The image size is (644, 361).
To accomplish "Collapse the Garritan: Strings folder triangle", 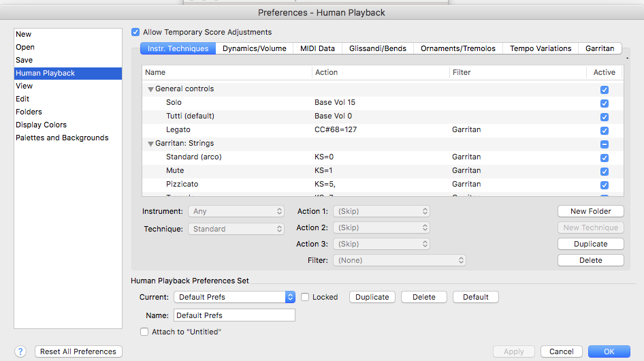I will 150,144.
